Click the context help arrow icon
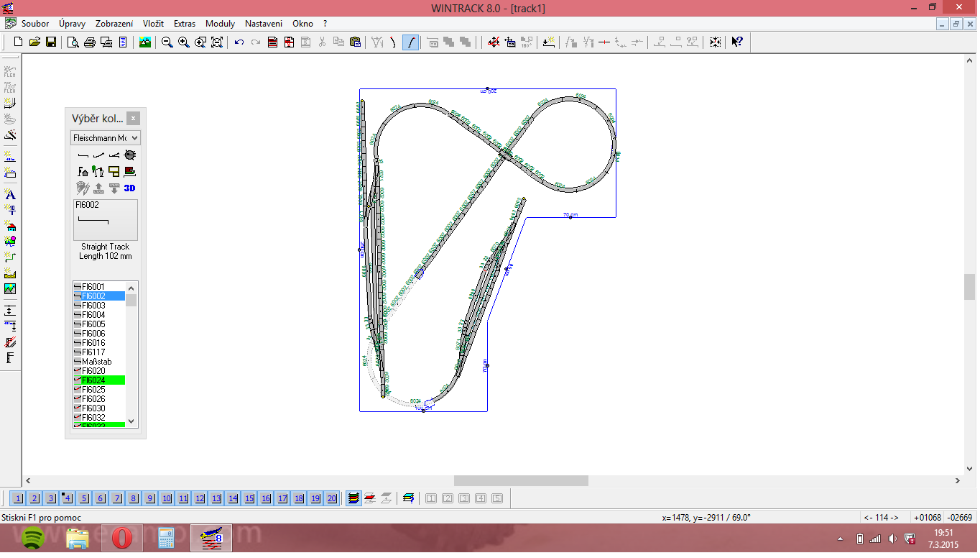Screen dimensions: 980x558 click(x=736, y=42)
